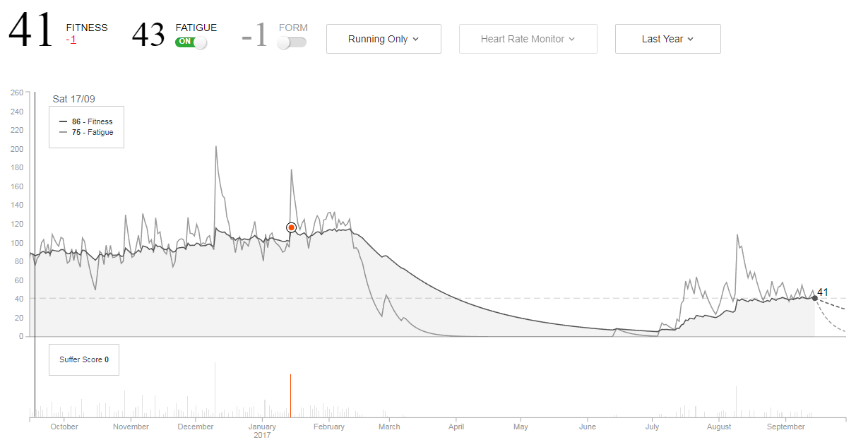868x447 pixels.
Task: Click the red -1 link under Fitness
Action: (71, 40)
